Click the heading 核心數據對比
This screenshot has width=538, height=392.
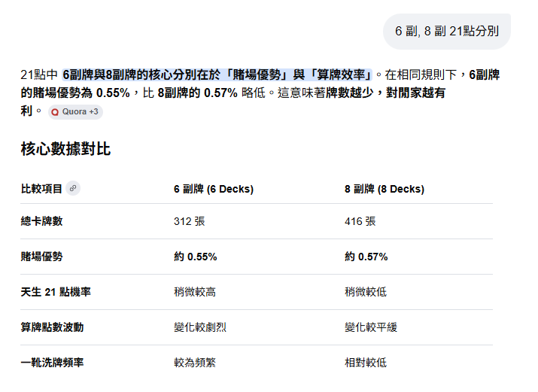65,149
